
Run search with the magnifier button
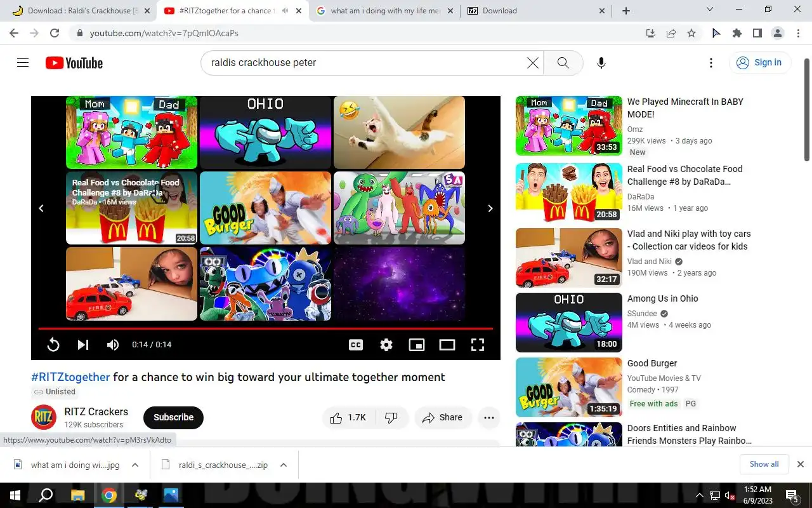[x=563, y=63]
